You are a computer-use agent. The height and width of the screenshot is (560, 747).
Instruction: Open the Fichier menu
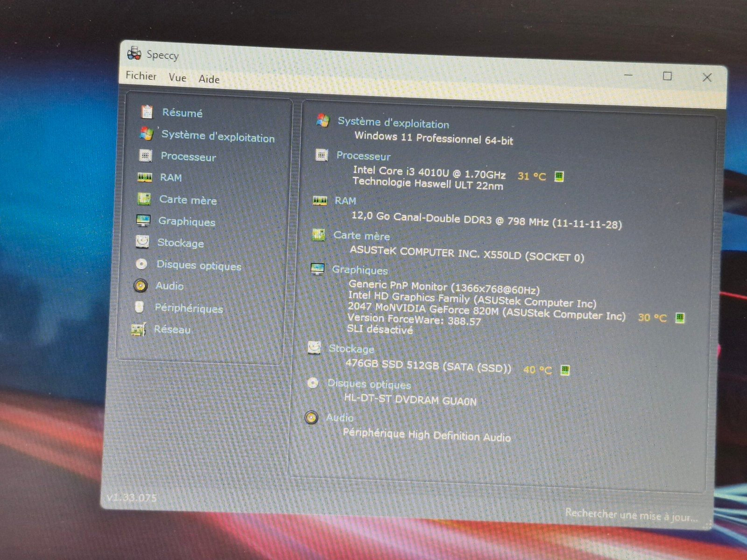[x=141, y=76]
